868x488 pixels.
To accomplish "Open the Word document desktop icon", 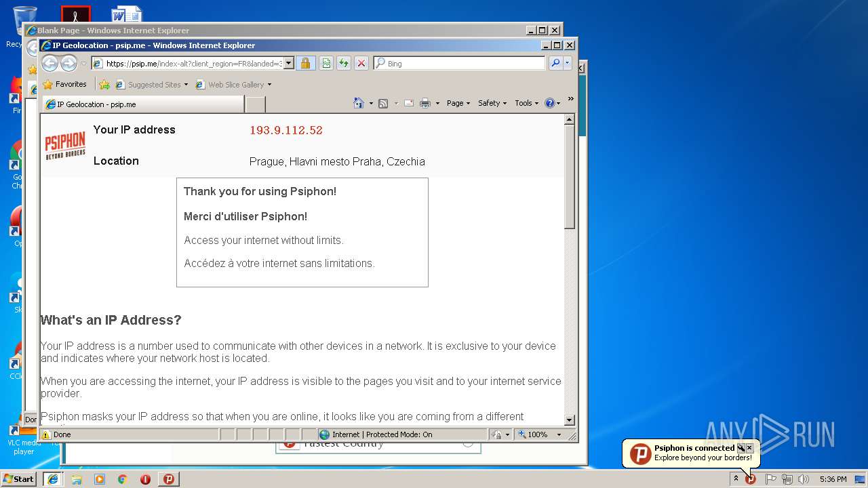I will (x=127, y=14).
